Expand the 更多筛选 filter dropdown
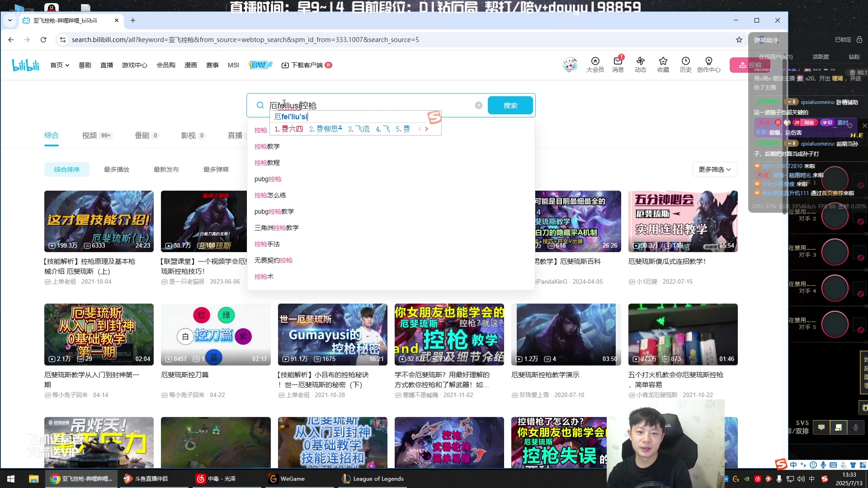868x488 pixels. (x=715, y=169)
